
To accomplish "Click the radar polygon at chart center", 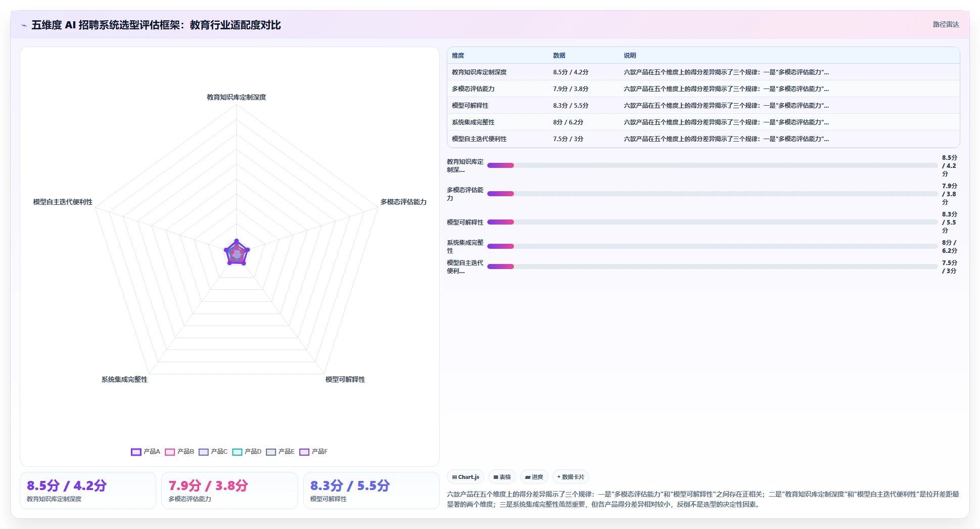I will (x=237, y=253).
